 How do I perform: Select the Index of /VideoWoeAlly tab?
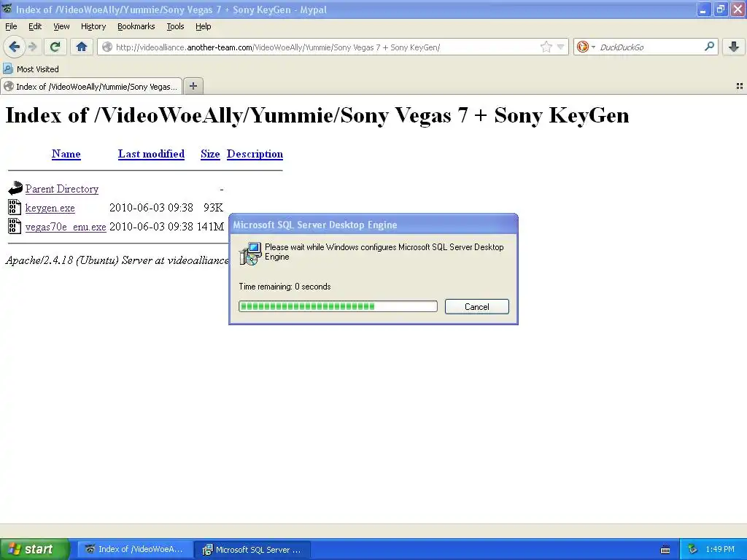click(91, 86)
